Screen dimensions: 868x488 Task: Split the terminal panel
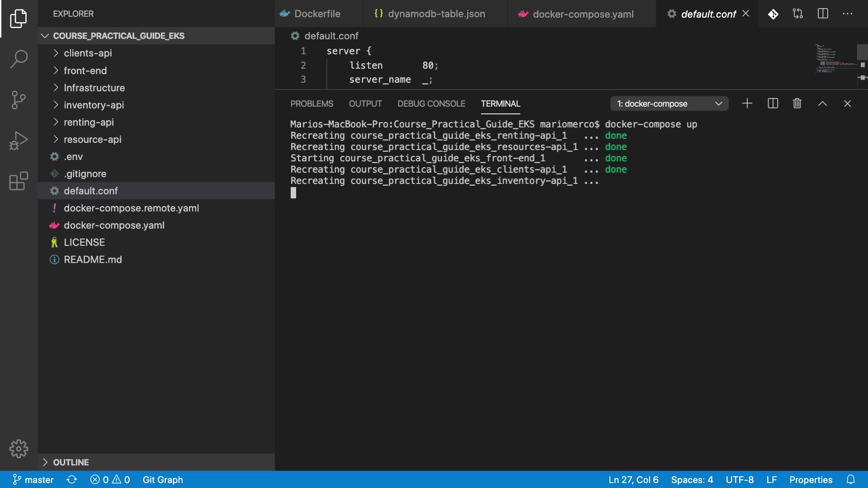point(773,103)
